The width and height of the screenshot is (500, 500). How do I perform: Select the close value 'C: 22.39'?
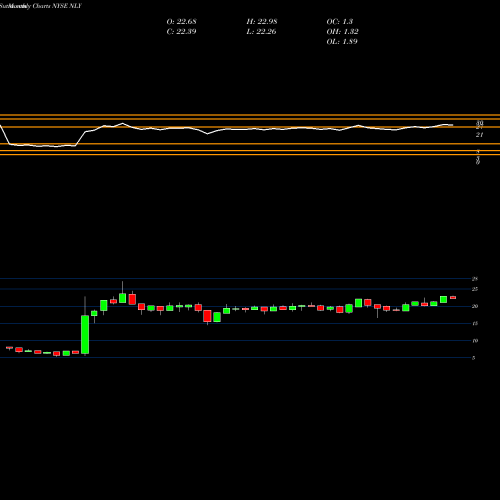pos(181,32)
